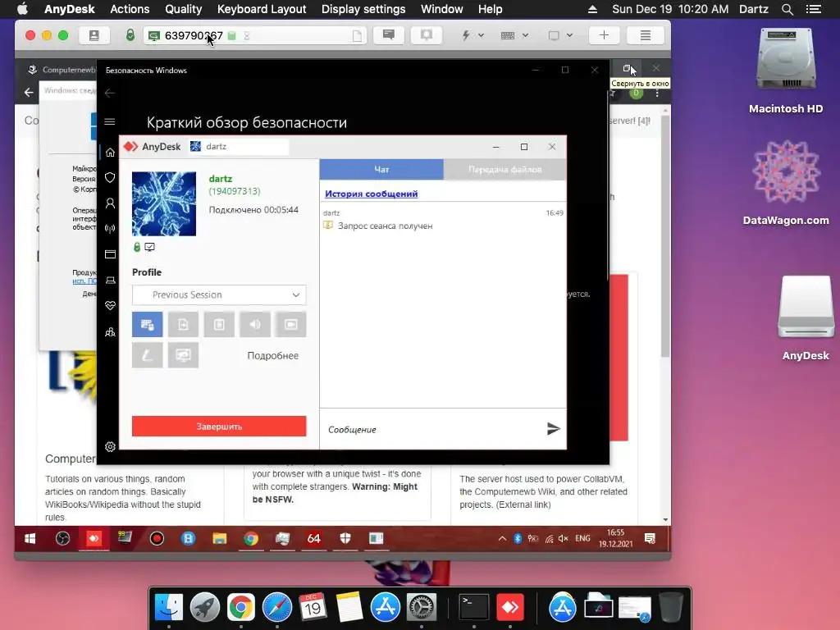Toggle keyboard and mouse control permission
The height and width of the screenshot is (630, 840).
(148, 324)
